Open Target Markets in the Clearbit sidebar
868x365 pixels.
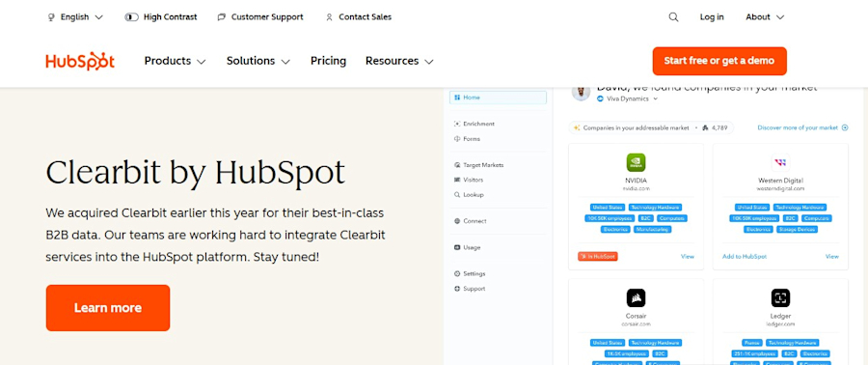click(x=478, y=165)
